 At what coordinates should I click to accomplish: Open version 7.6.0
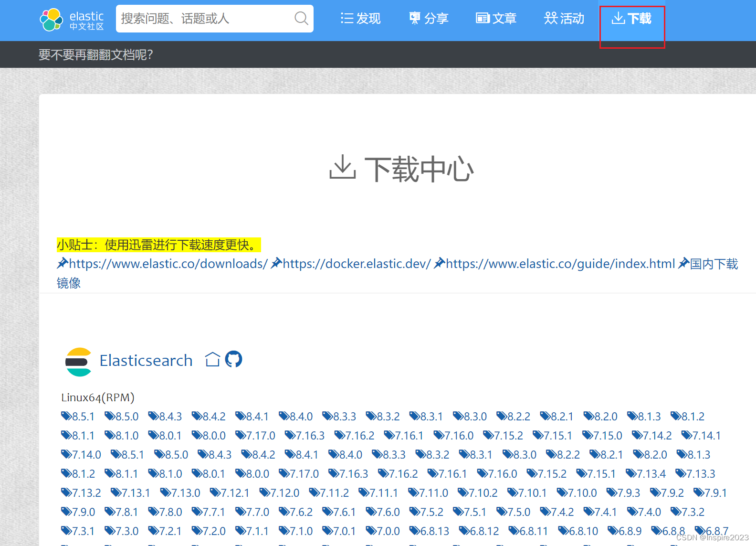click(x=383, y=512)
